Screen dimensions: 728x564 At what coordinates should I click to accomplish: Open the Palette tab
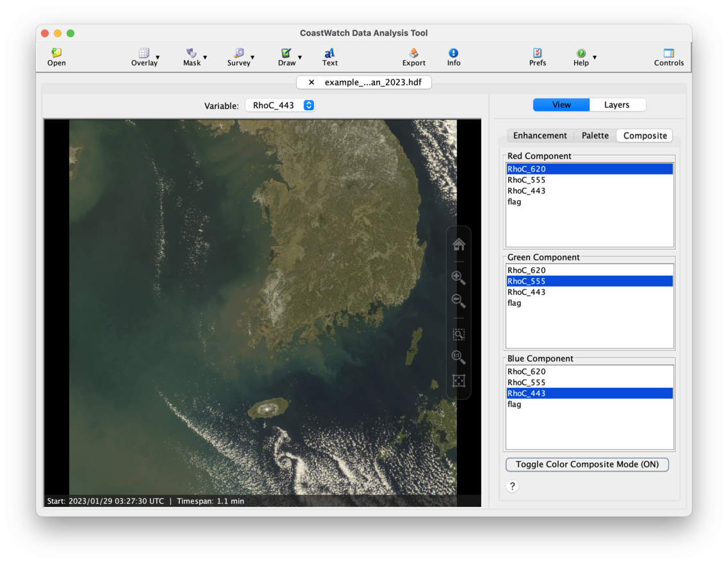595,136
